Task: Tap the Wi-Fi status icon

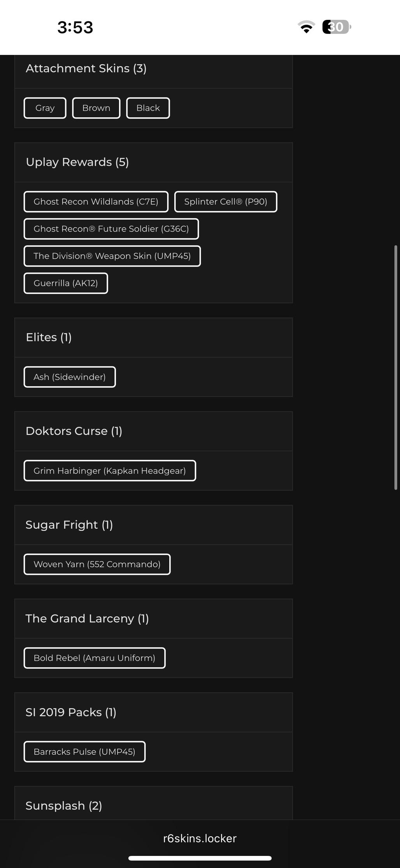Action: pyautogui.click(x=306, y=27)
